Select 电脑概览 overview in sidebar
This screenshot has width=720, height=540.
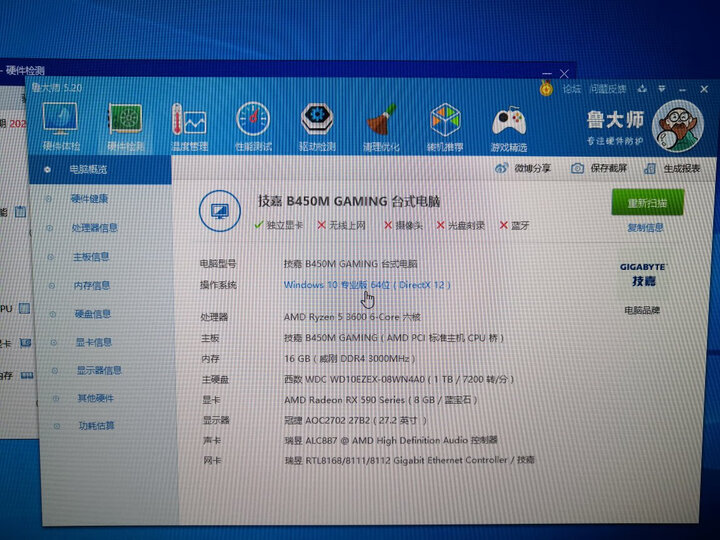point(100,169)
